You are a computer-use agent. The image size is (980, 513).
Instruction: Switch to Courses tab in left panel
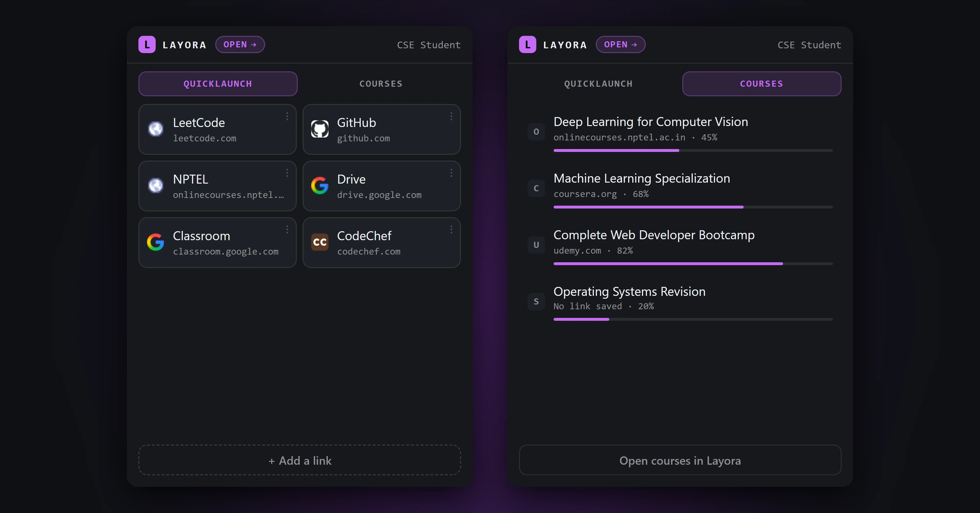[381, 84]
